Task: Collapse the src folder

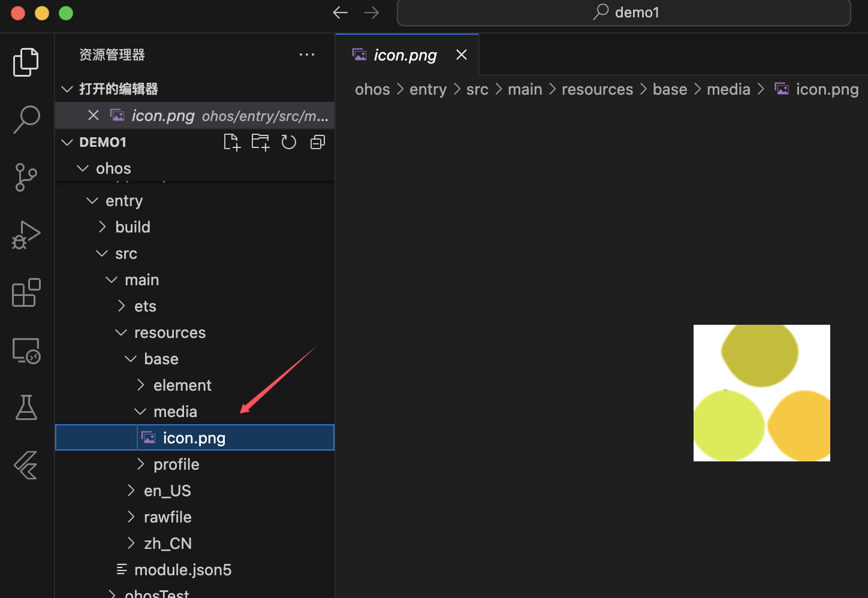Action: pyautogui.click(x=195, y=253)
